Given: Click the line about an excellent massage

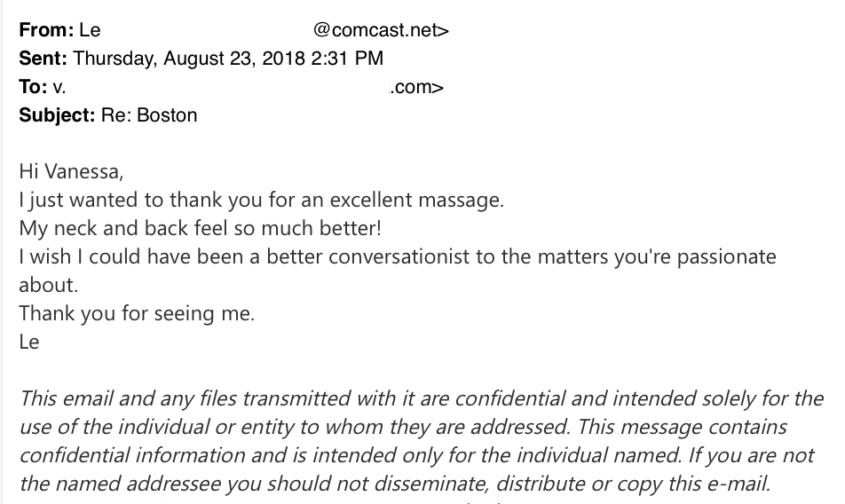Looking at the screenshot, I should tap(261, 201).
